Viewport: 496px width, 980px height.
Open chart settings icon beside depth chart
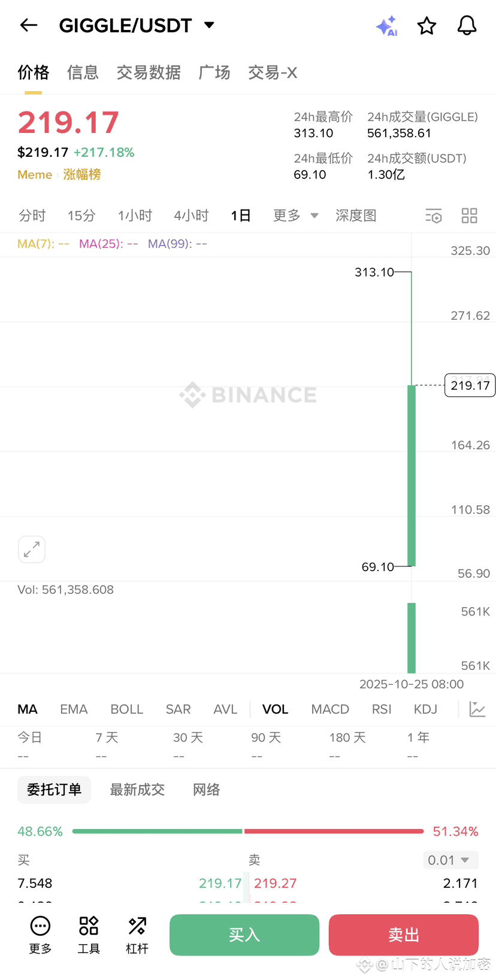tap(433, 216)
